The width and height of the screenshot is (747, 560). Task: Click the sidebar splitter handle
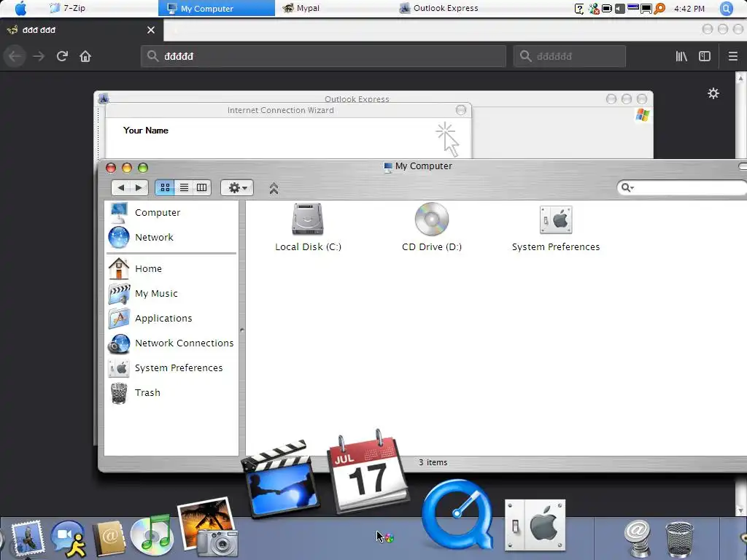pyautogui.click(x=242, y=330)
